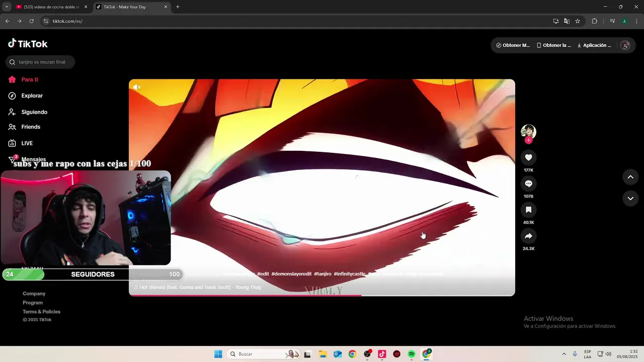Click the #edit hashtag
The height and width of the screenshot is (362, 644).
pos(263,274)
